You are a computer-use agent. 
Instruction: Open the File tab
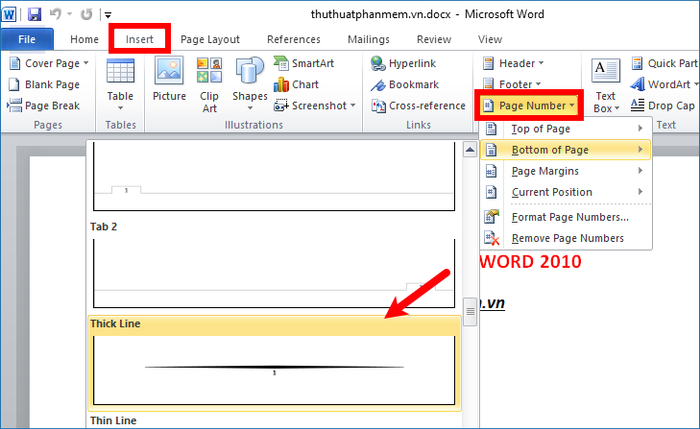(x=27, y=39)
